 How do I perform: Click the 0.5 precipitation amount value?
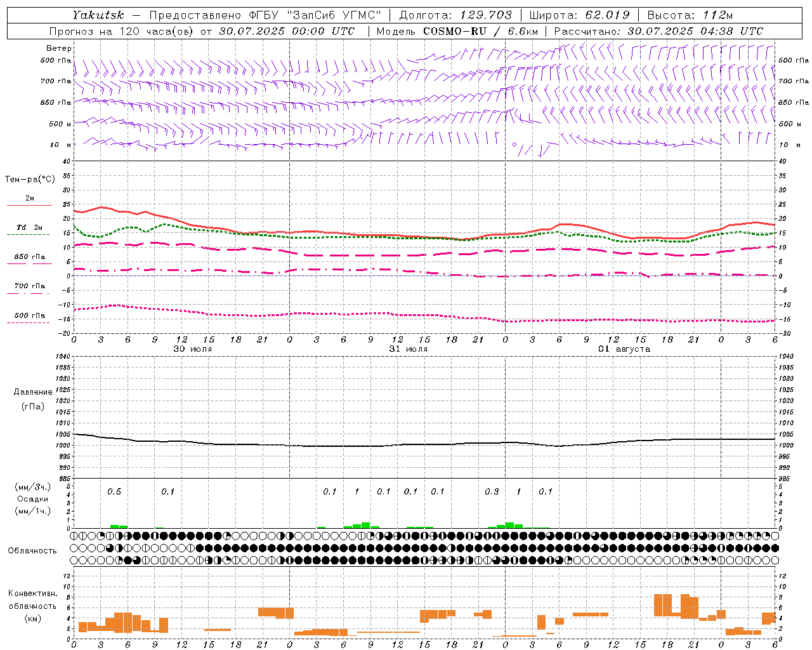[114, 492]
